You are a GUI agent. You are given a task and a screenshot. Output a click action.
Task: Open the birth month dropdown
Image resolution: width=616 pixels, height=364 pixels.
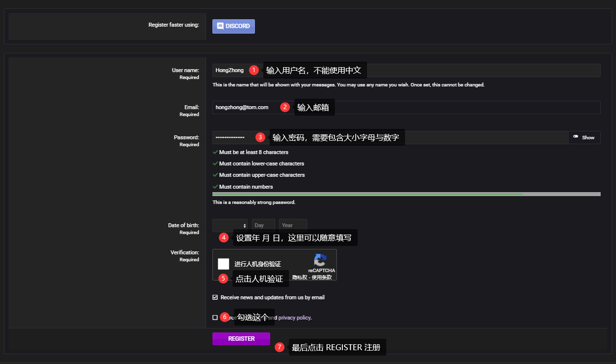point(230,225)
